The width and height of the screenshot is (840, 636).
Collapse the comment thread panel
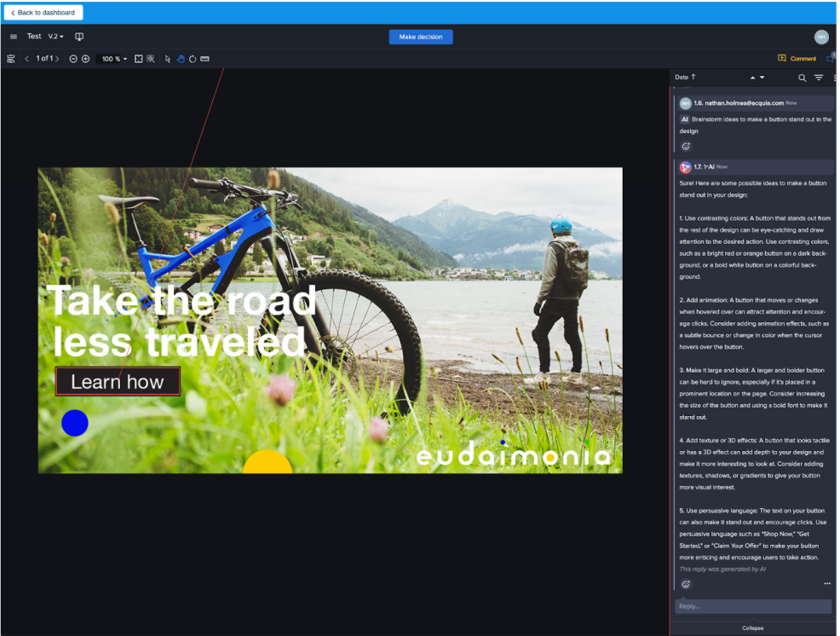(x=752, y=627)
